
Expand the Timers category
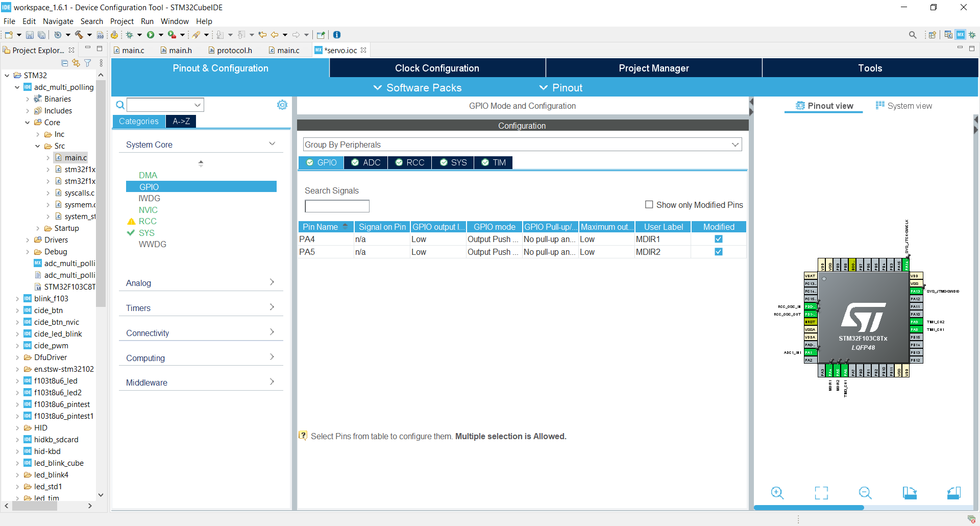point(201,308)
